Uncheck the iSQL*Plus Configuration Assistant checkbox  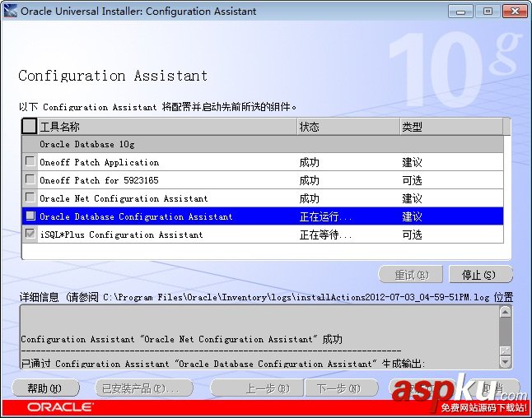(30, 234)
